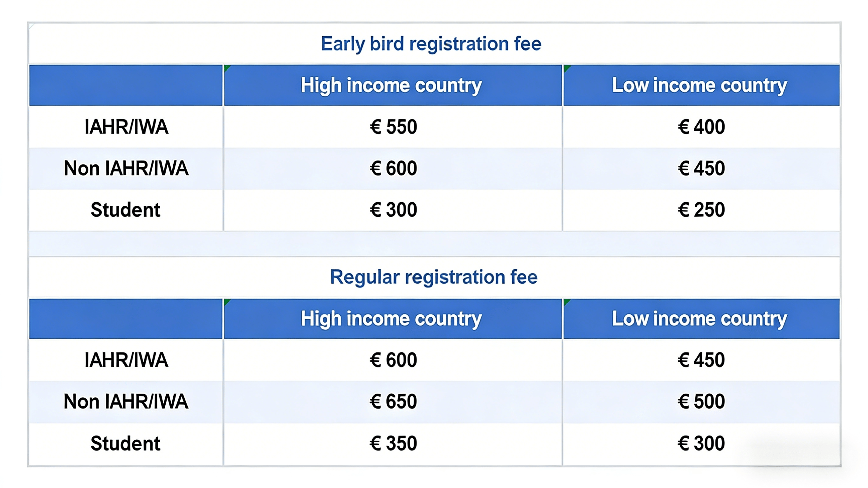
Task: Click the early bird Student row label
Action: 125,210
